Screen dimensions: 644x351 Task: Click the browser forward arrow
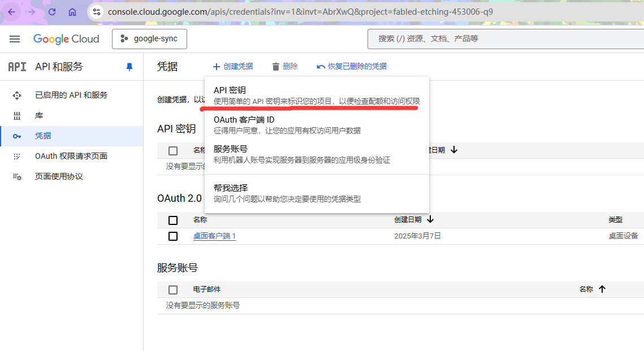coord(31,12)
